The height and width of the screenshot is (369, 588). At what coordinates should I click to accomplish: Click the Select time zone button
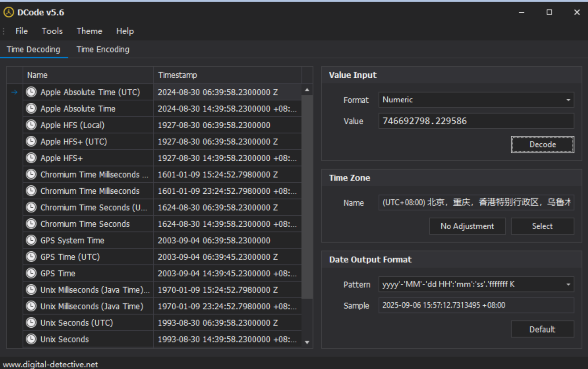(543, 226)
